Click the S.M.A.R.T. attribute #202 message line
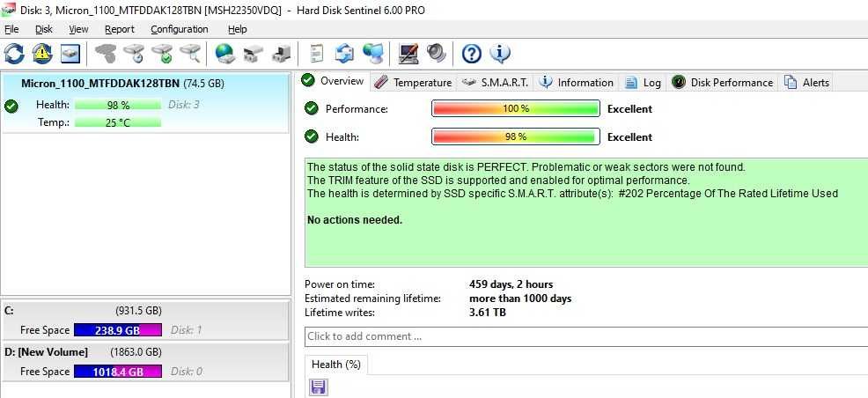 point(572,193)
